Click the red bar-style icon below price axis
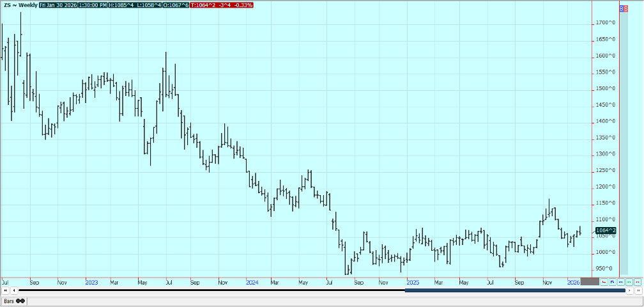Viewport: 644px width, 307px height. click(x=604, y=281)
